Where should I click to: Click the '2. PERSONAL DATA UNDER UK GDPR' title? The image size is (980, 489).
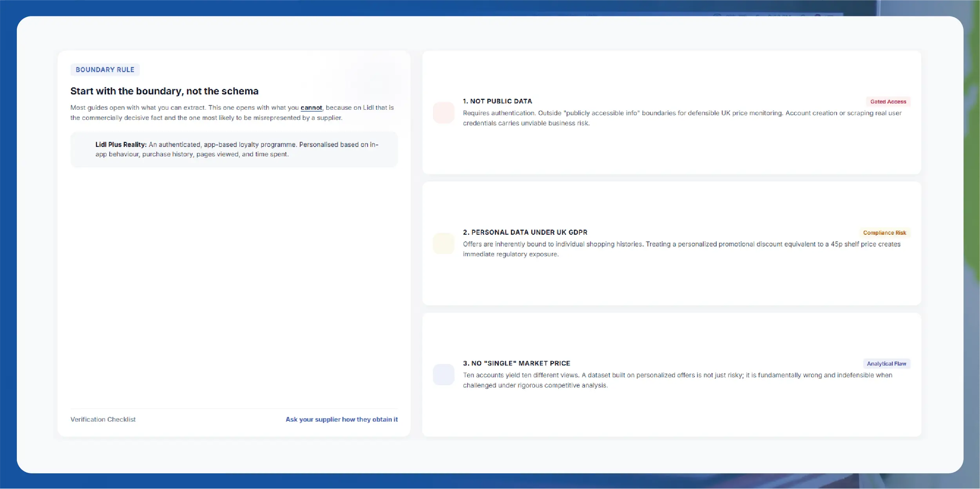click(x=525, y=232)
